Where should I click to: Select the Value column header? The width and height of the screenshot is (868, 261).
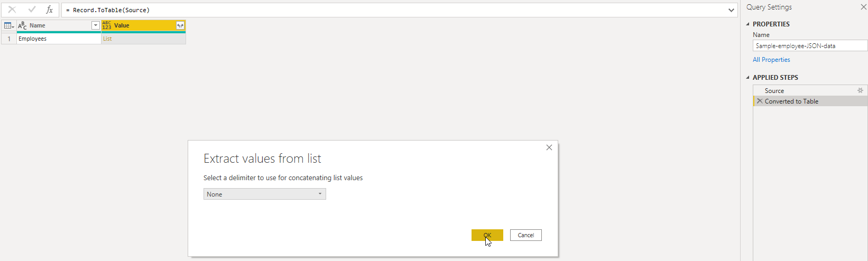click(x=143, y=25)
